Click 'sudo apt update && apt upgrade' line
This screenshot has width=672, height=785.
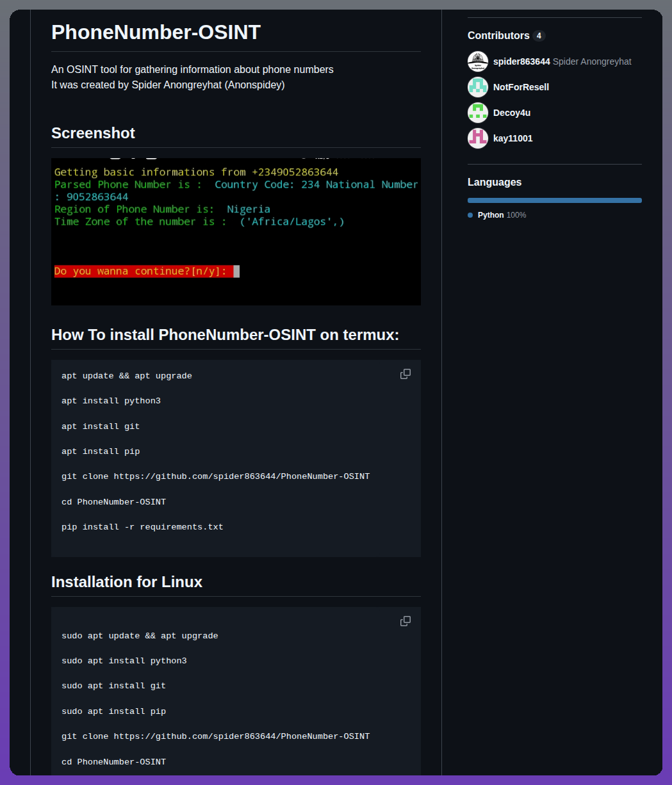pos(140,636)
